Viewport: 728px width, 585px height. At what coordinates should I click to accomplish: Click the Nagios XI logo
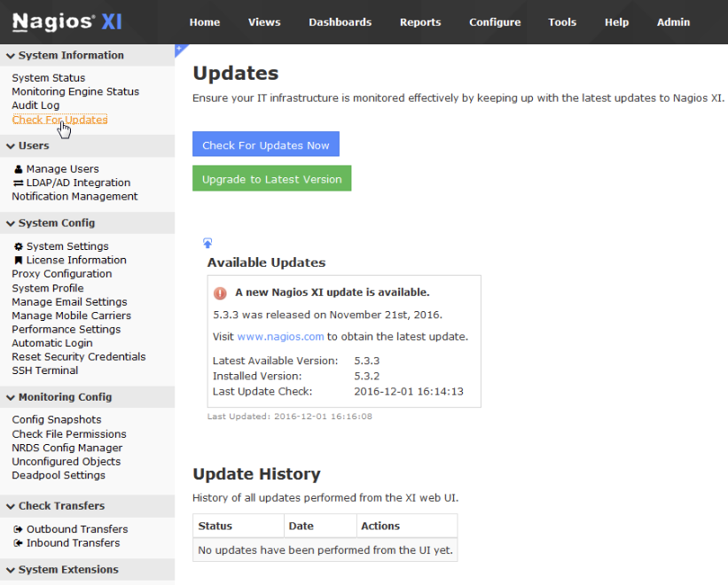67,22
